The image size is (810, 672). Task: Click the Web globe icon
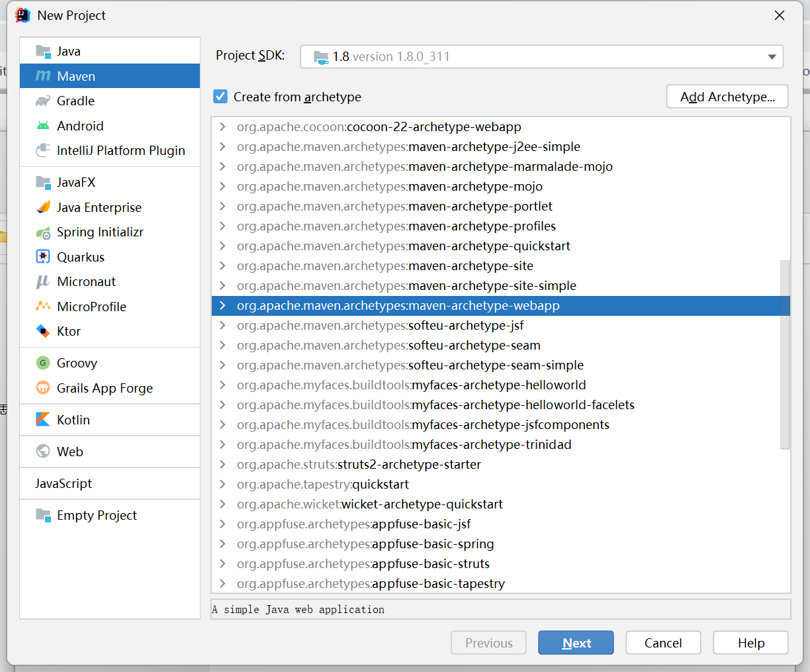(43, 452)
